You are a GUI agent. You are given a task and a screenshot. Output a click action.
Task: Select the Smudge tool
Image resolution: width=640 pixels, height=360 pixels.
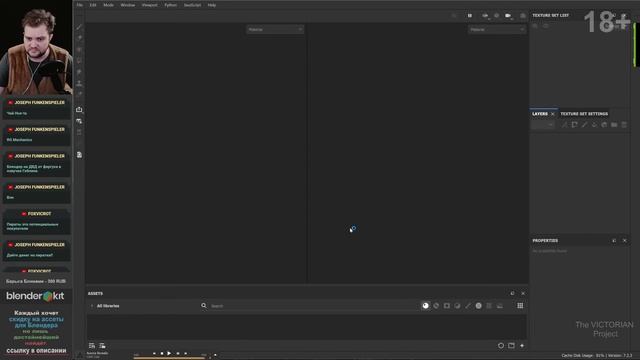coord(79,72)
